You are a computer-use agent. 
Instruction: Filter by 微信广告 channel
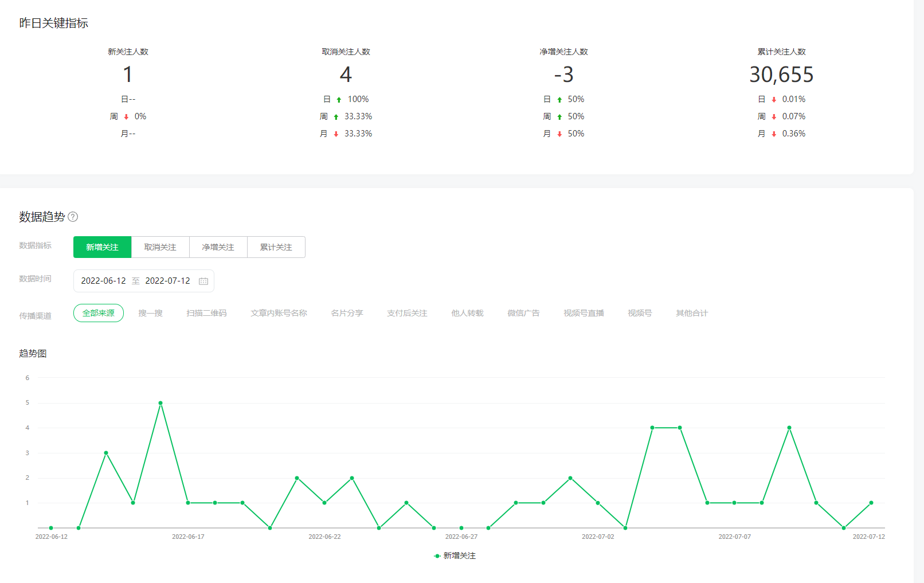pyautogui.click(x=523, y=313)
